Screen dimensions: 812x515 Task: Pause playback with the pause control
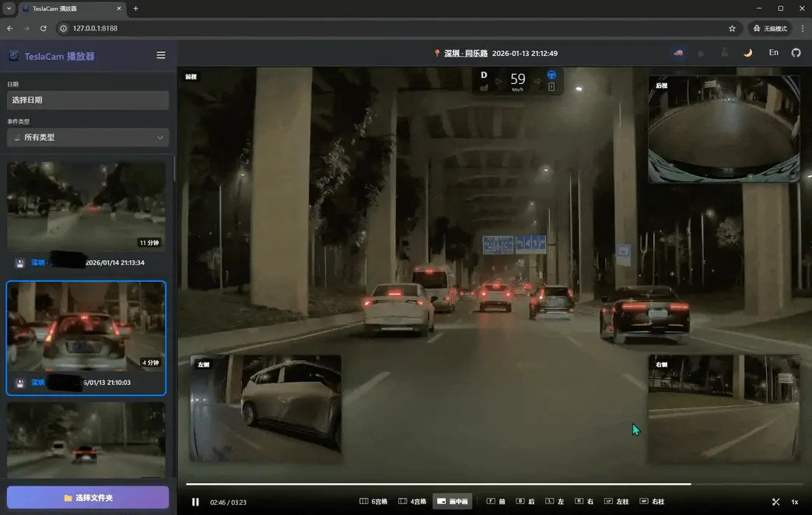[x=195, y=502]
